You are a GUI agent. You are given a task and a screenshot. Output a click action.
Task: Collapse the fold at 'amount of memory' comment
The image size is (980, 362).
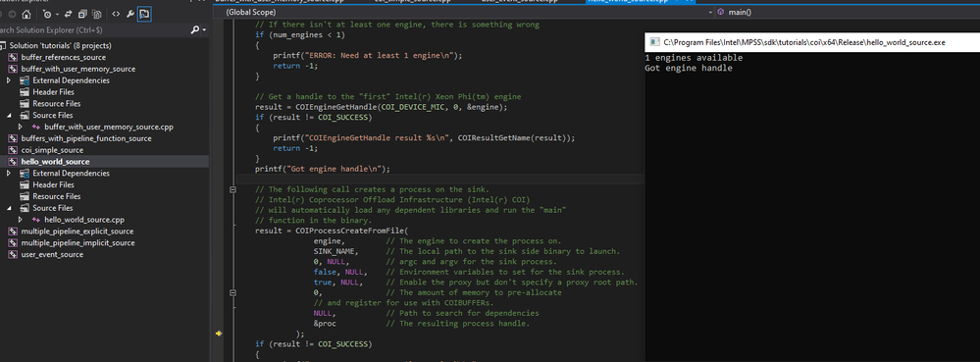(x=233, y=292)
